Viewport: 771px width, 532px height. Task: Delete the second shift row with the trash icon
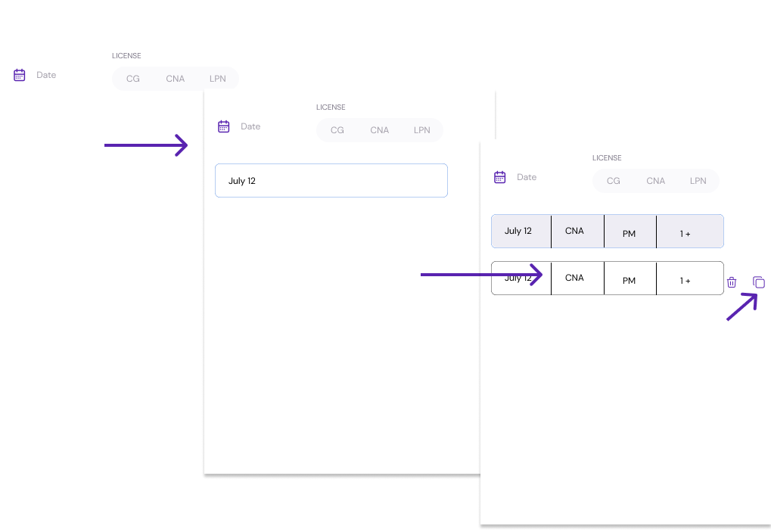[732, 282]
